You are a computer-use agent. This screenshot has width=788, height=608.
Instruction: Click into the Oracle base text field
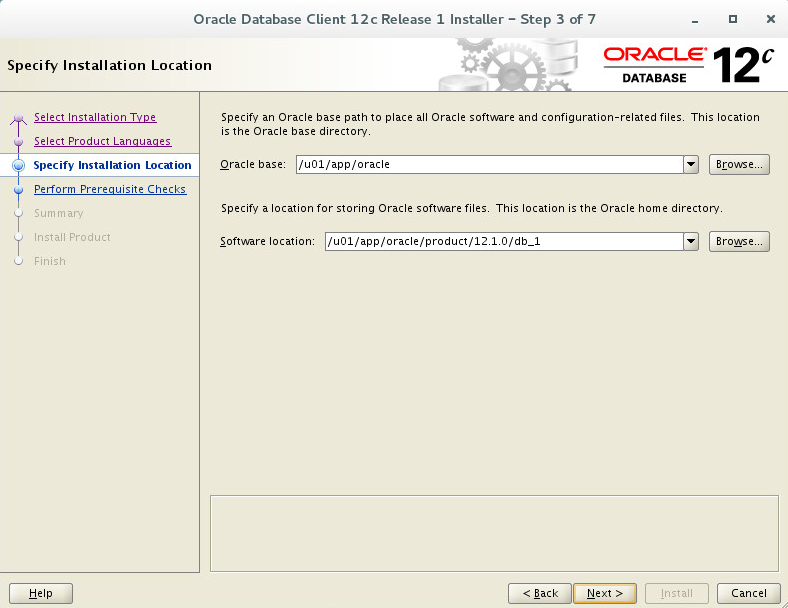(489, 164)
